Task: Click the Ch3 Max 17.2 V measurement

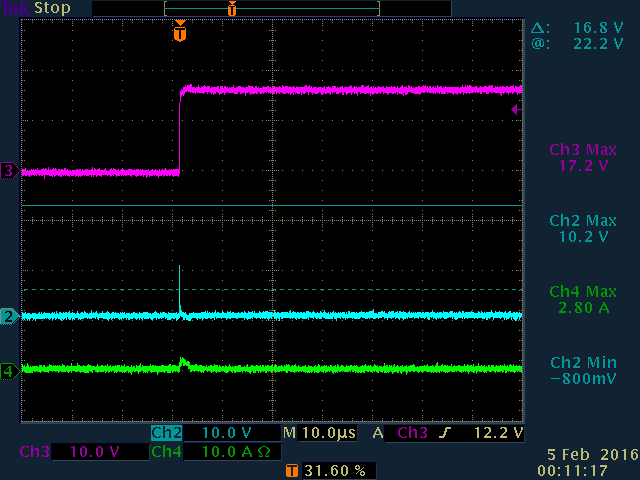Action: tap(583, 158)
